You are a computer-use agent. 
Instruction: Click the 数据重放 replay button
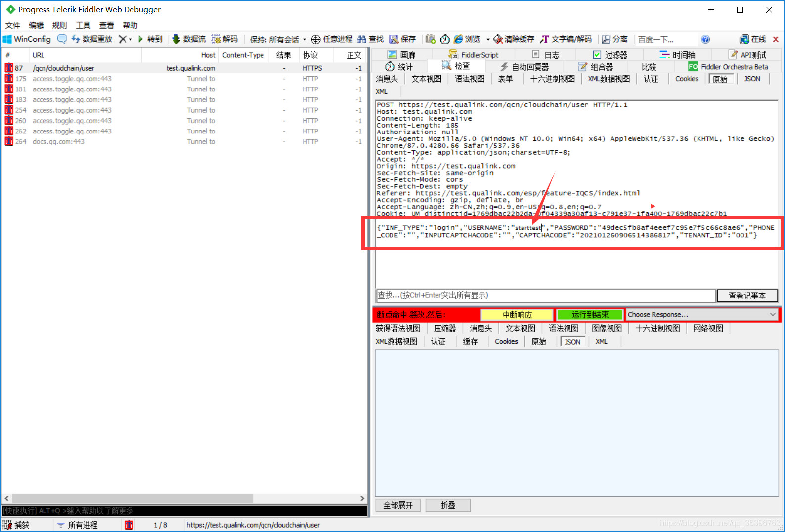pos(92,39)
